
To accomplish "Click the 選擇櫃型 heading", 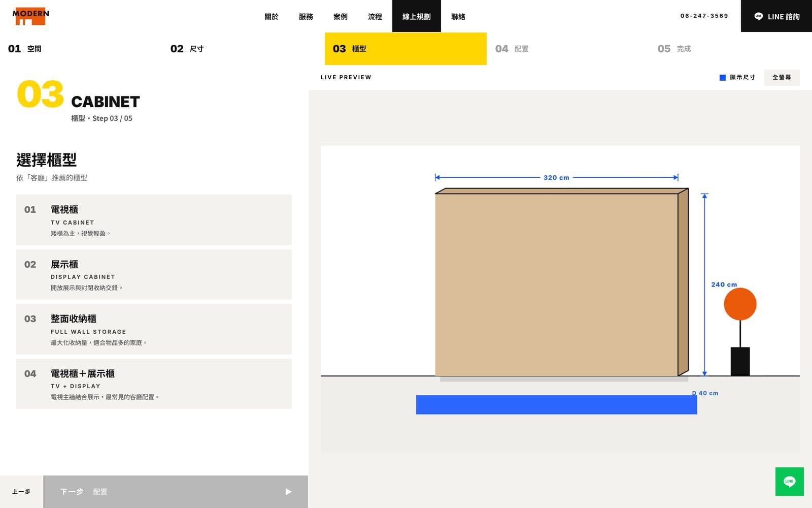I will point(47,160).
